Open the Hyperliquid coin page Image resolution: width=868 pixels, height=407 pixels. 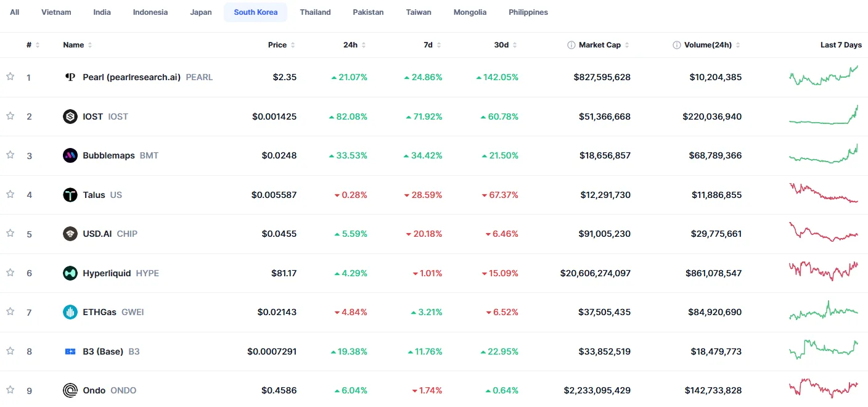[x=107, y=273]
